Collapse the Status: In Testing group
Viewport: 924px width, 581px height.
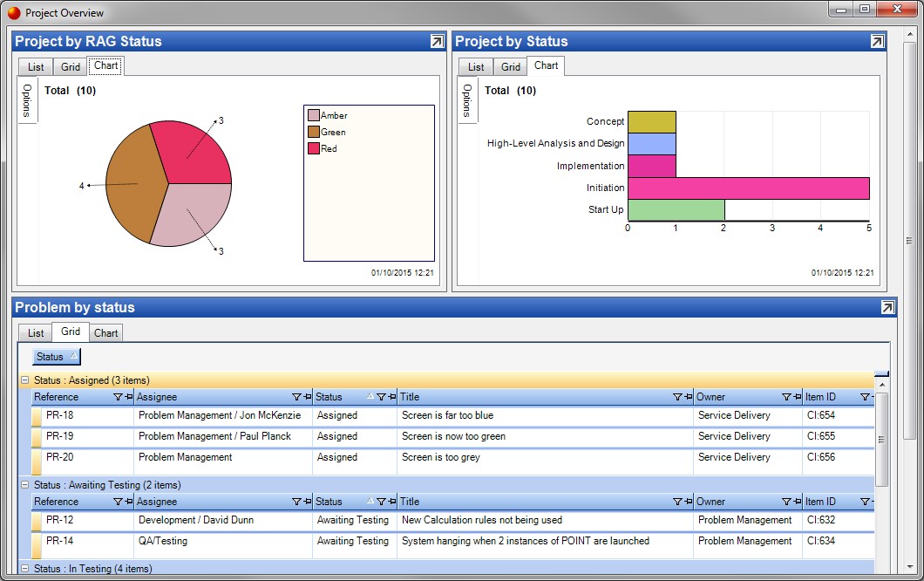[24, 569]
